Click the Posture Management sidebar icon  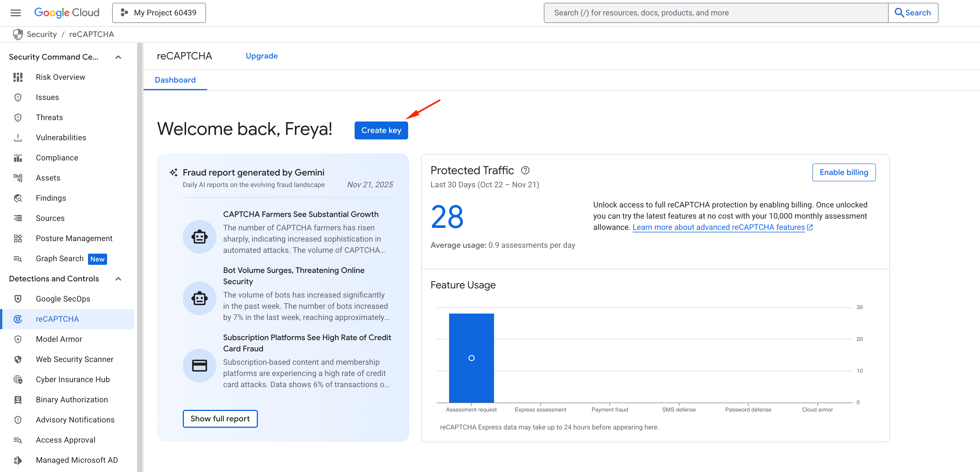(18, 238)
